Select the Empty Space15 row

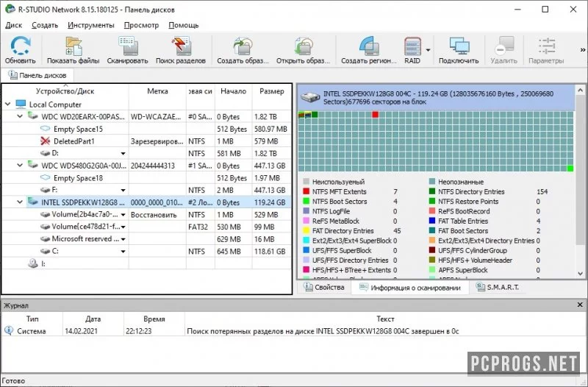click(146, 129)
